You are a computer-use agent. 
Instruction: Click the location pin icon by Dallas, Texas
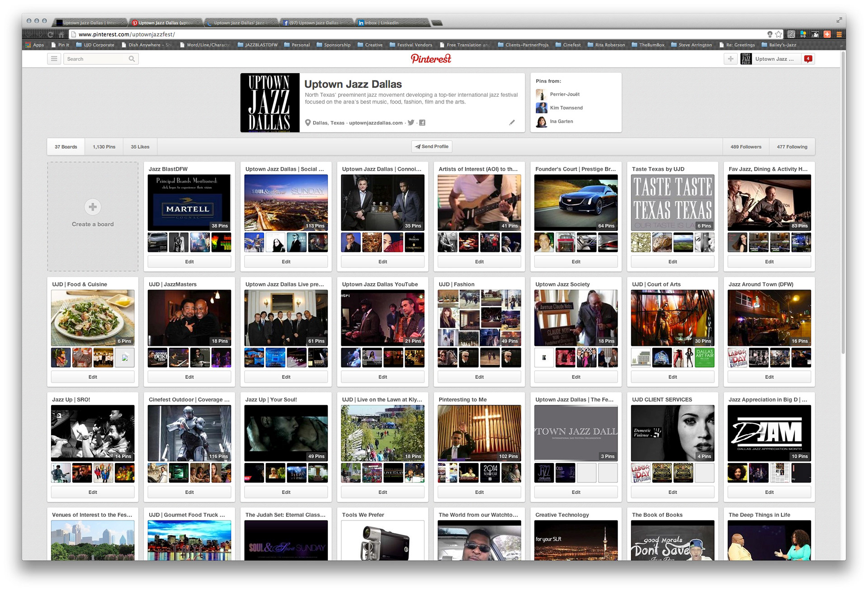coord(308,123)
